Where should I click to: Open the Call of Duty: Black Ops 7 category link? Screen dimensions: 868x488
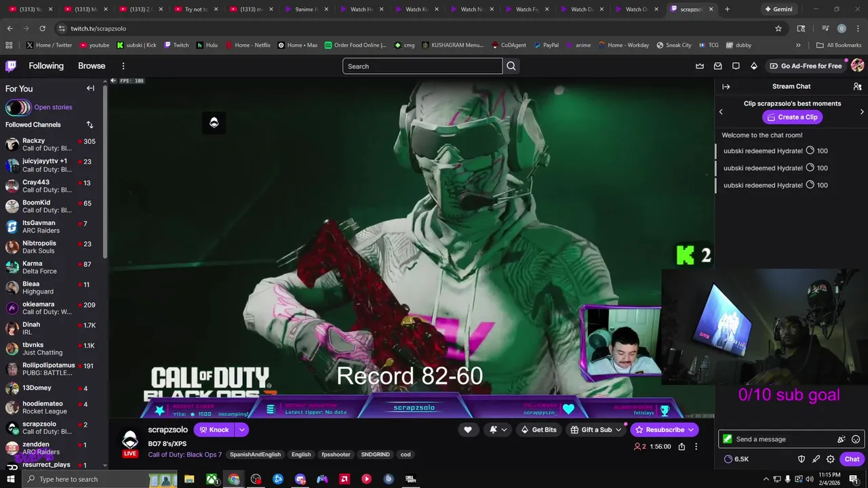pos(185,455)
